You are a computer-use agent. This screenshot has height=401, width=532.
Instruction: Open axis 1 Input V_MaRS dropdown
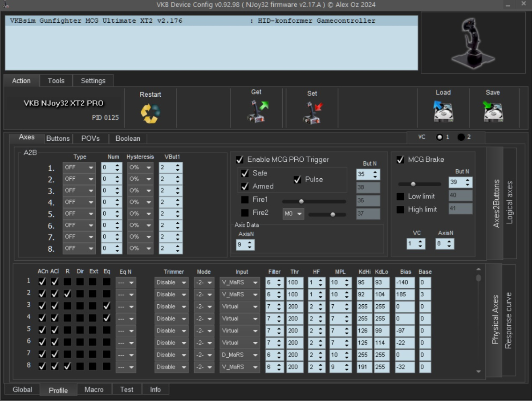(x=240, y=282)
